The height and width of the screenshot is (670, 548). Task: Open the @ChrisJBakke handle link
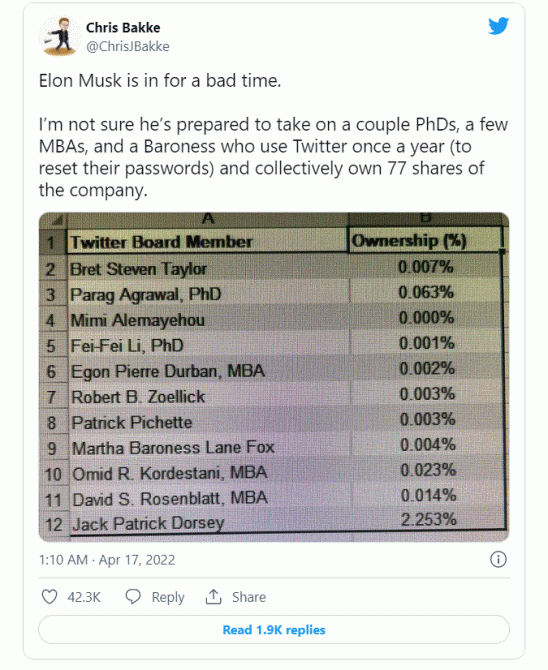[128, 46]
